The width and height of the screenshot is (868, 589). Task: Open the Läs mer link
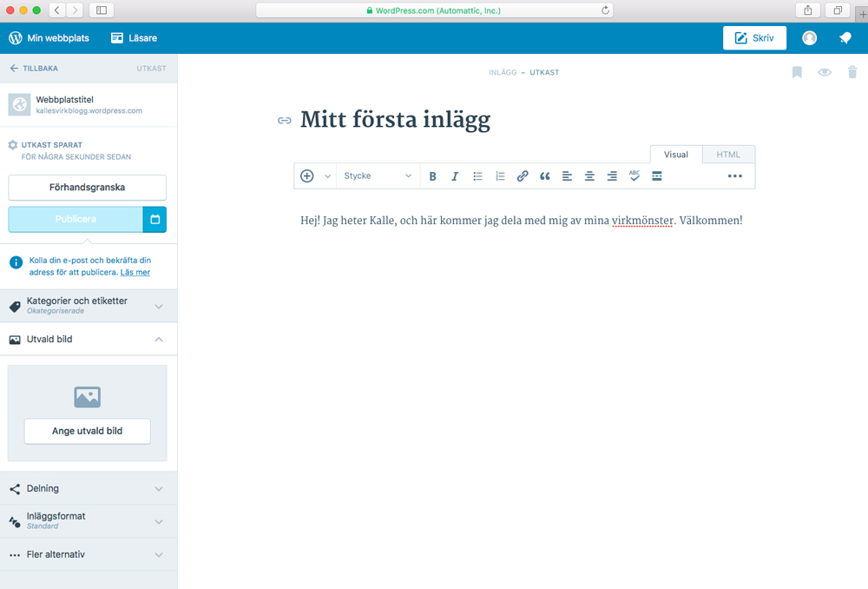coord(135,273)
